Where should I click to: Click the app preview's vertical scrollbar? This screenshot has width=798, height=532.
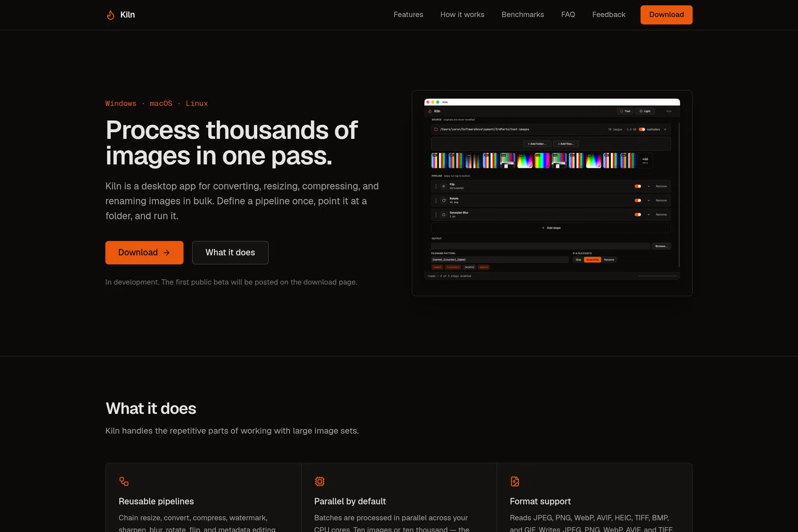(x=679, y=194)
